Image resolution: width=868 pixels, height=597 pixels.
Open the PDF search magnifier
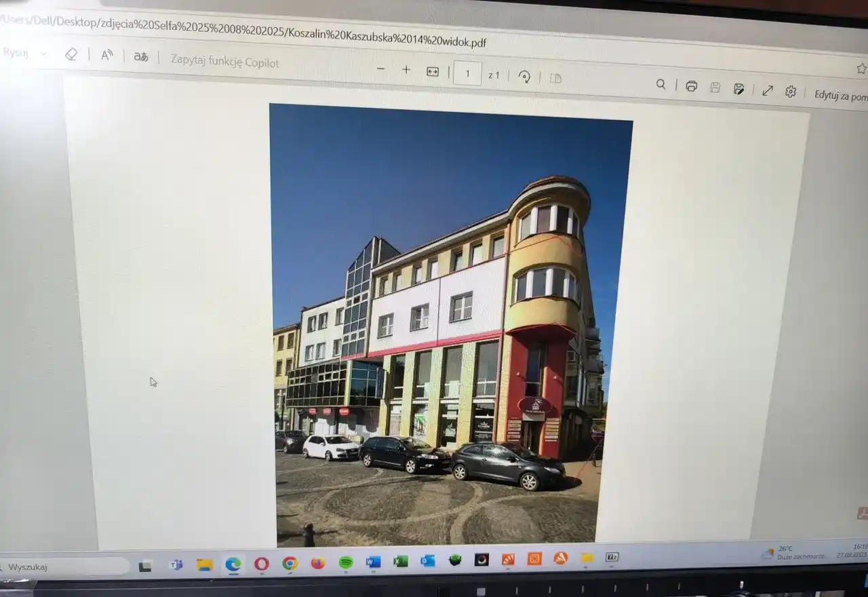click(660, 84)
